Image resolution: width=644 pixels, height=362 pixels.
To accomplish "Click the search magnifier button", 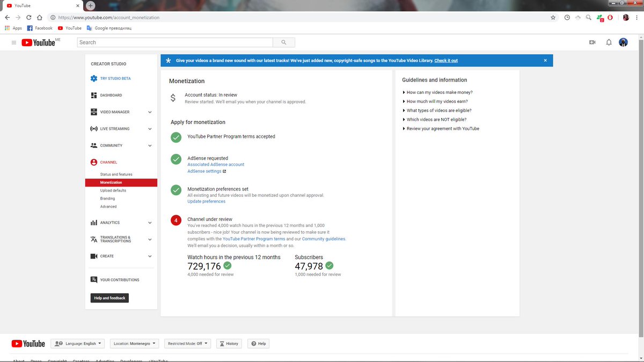I will click(x=284, y=42).
